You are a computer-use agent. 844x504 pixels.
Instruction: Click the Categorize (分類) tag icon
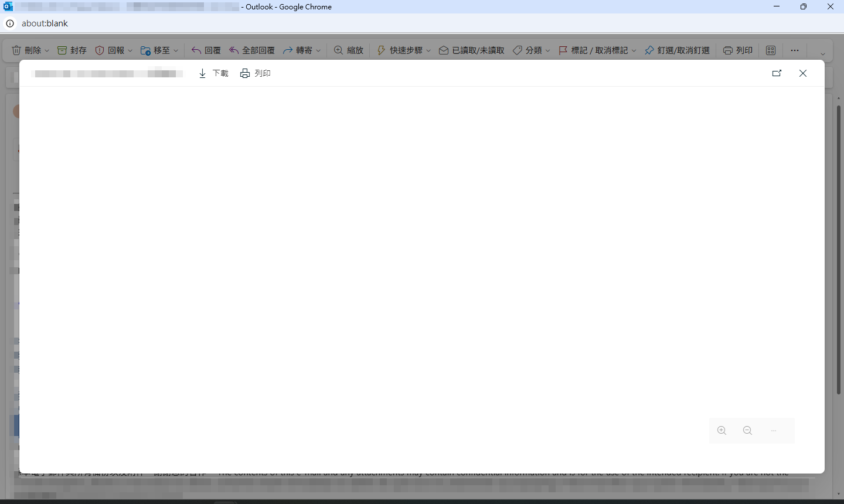(518, 50)
